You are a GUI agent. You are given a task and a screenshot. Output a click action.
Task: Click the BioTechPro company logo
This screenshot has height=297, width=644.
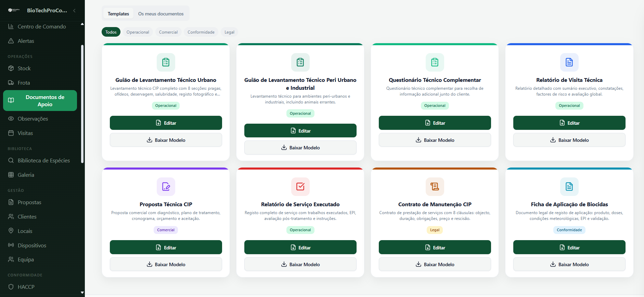[14, 10]
